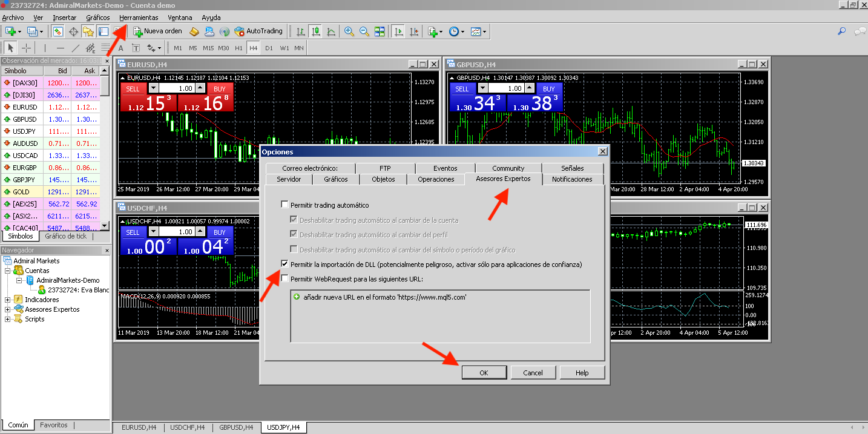The width and height of the screenshot is (868, 434).
Task: Select the H1 timeframe button
Action: coord(238,48)
